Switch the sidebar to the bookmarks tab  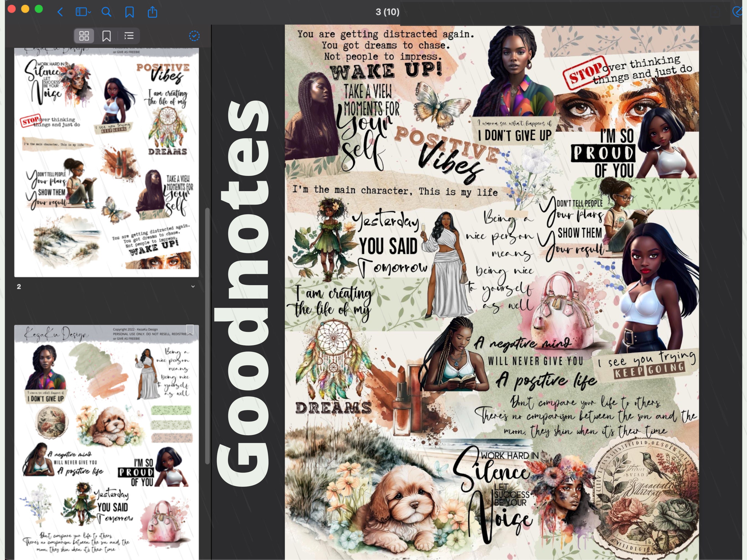tap(107, 36)
